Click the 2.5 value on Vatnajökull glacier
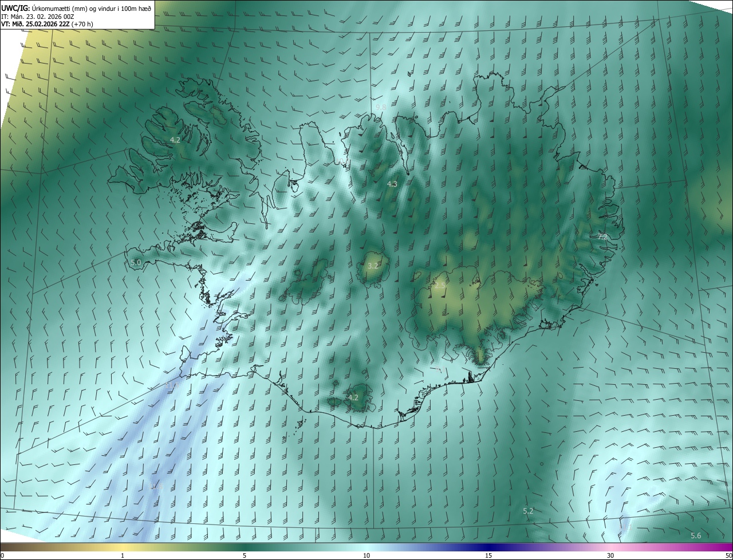The image size is (733, 560). [440, 285]
